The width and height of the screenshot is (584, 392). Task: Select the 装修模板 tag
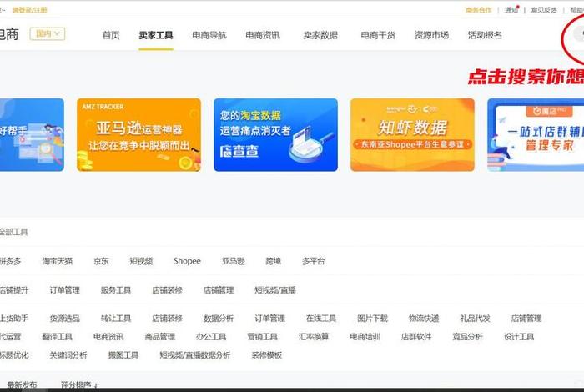click(x=267, y=355)
